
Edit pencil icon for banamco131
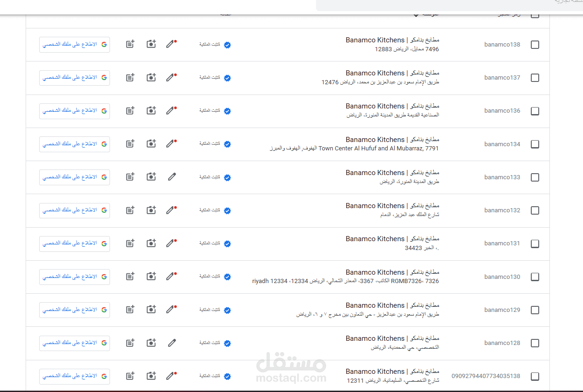[x=171, y=243]
